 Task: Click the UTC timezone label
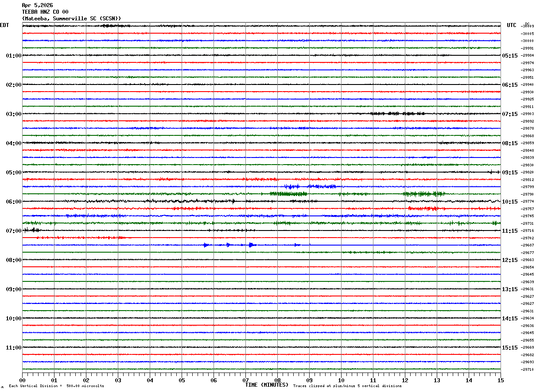(x=512, y=25)
